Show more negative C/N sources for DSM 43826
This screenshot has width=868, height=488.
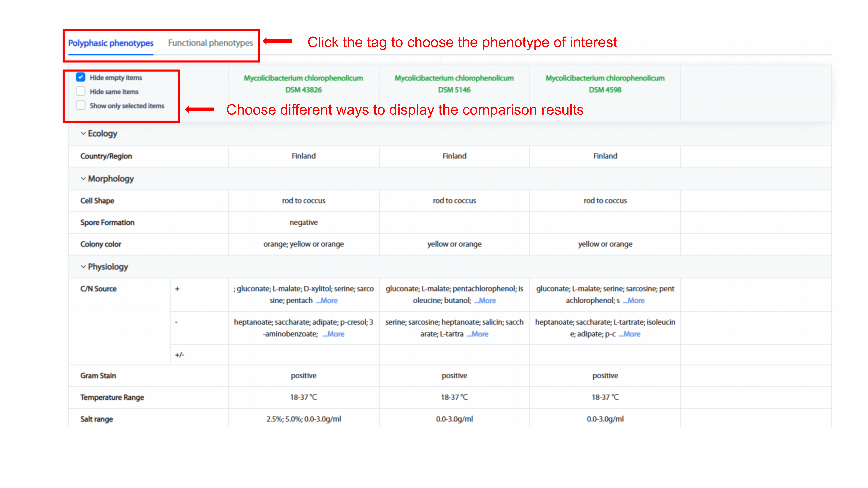click(334, 334)
